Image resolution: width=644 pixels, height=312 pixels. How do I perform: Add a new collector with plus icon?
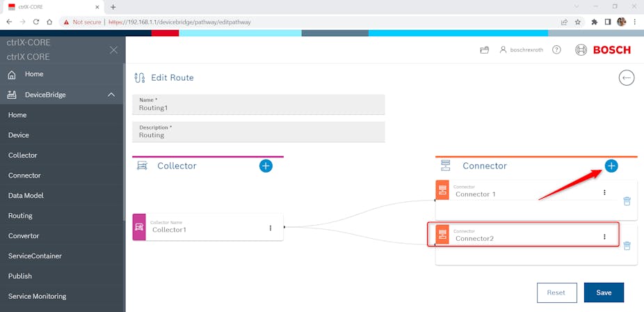click(266, 166)
